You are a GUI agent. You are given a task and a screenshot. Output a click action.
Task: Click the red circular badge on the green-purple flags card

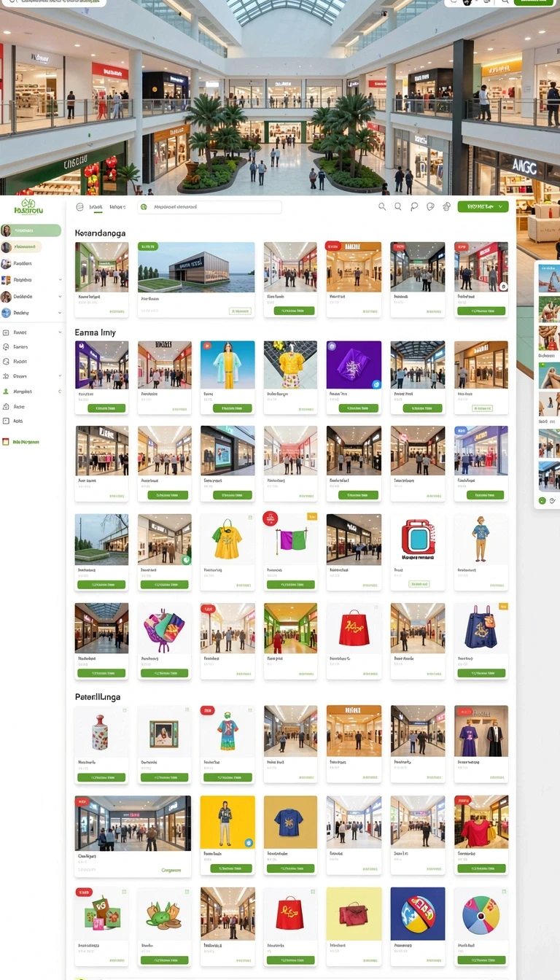(x=271, y=518)
